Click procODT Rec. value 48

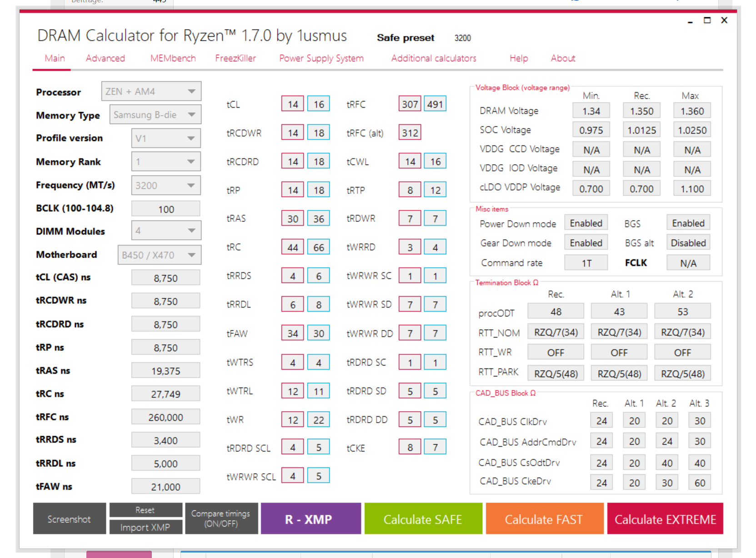[556, 312]
